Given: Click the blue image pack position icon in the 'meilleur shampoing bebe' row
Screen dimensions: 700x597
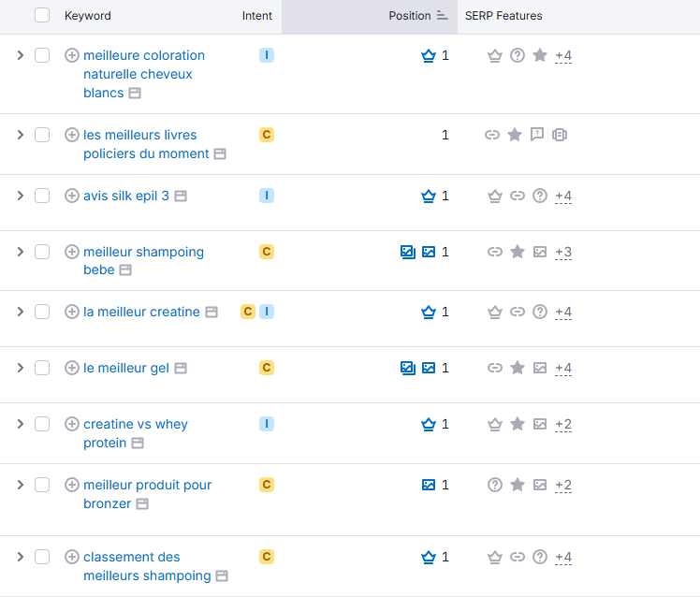Looking at the screenshot, I should coord(408,252).
